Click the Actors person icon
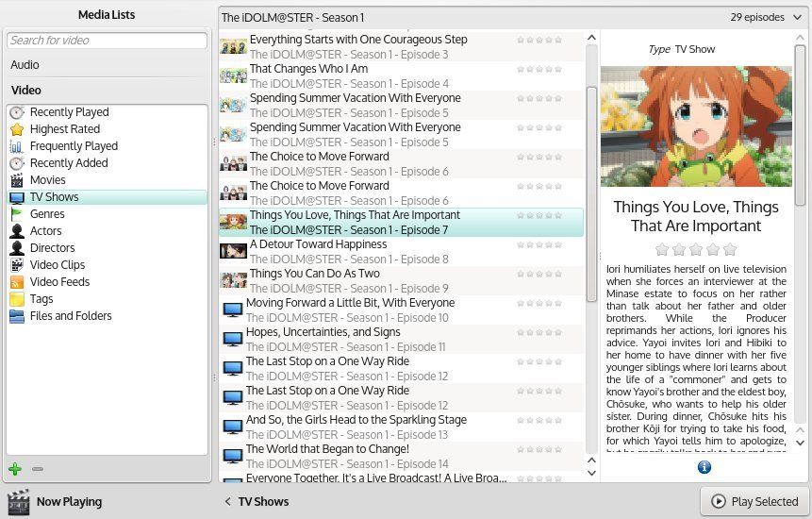 pyautogui.click(x=17, y=231)
